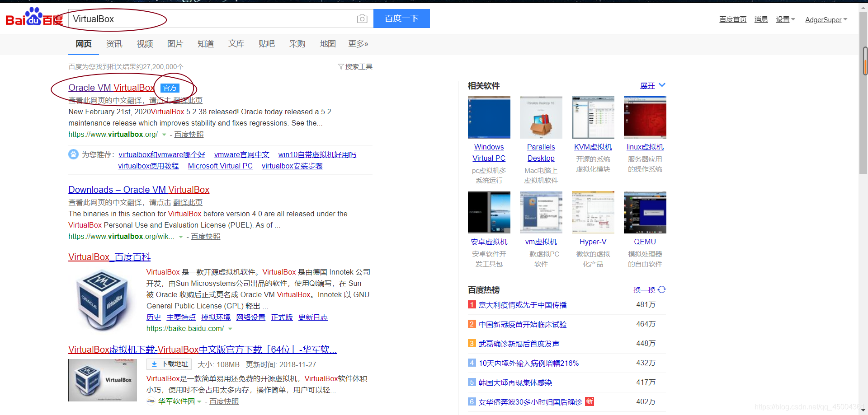This screenshot has height=415, width=868.
Task: Switch to the 文库 tab
Action: (x=236, y=44)
